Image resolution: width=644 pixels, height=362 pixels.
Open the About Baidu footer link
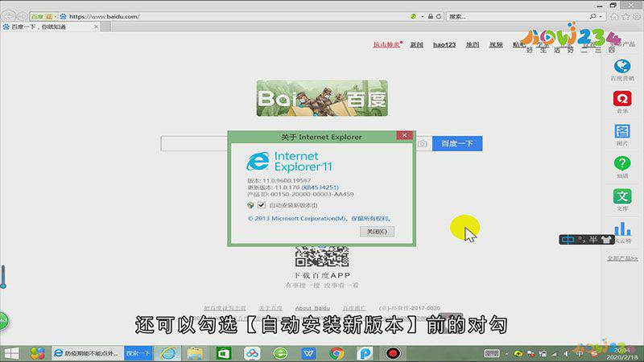[312, 308]
